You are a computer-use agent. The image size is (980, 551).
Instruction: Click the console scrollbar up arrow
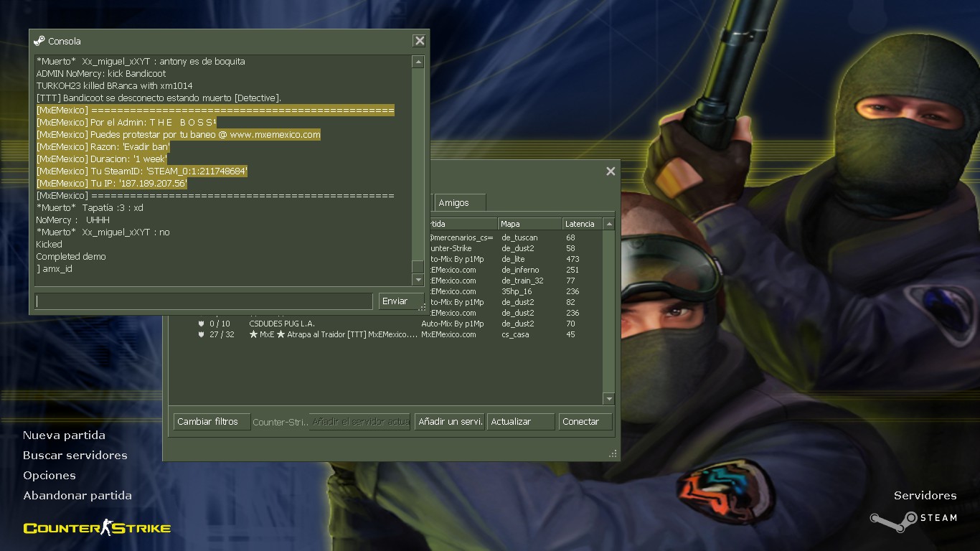tap(418, 62)
